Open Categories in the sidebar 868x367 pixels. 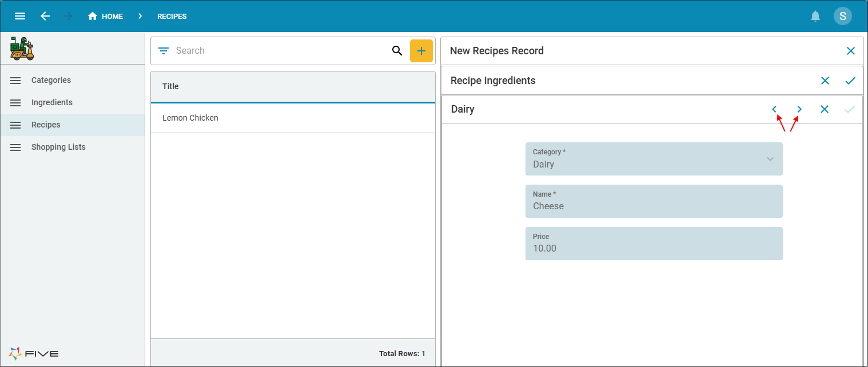(x=51, y=80)
